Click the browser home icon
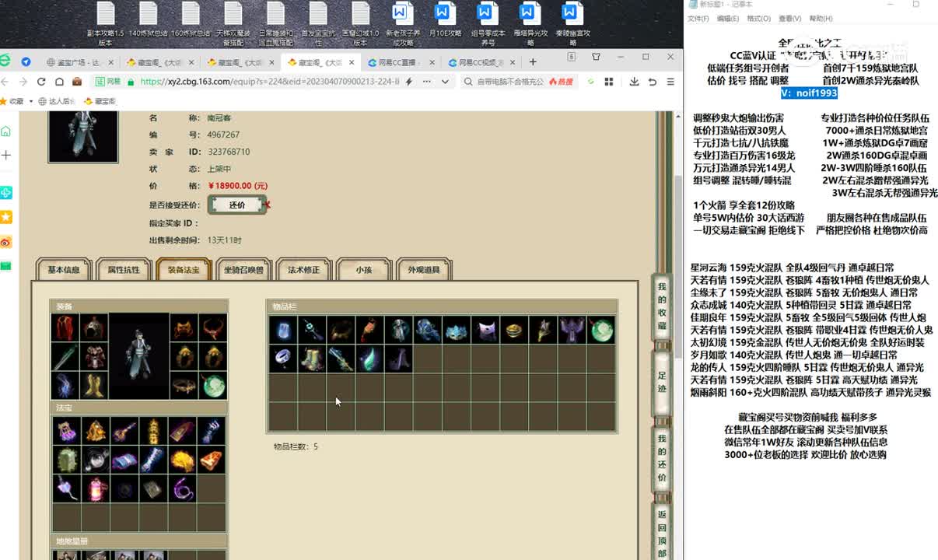This screenshot has height=560, width=938. pyautogui.click(x=59, y=82)
